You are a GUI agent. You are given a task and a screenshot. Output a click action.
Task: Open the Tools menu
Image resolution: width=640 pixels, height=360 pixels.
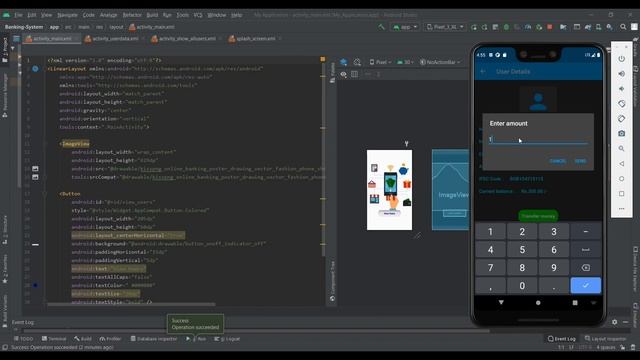point(182,15)
